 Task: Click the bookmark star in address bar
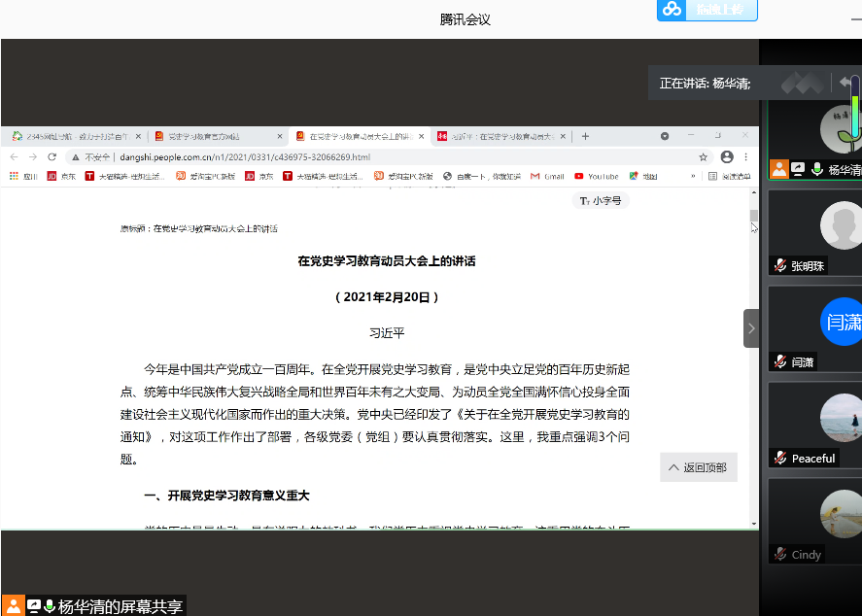pos(703,156)
